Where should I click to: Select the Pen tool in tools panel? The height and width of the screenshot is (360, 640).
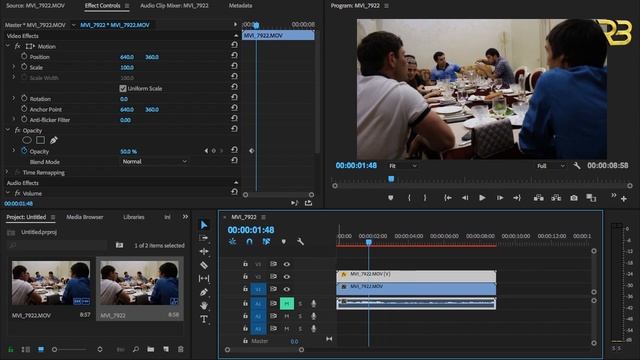click(204, 292)
